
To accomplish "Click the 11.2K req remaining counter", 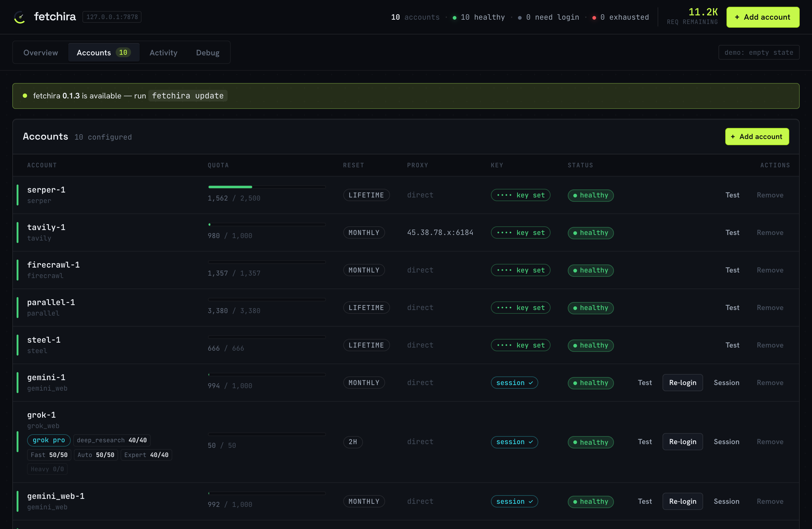I will [x=693, y=16].
